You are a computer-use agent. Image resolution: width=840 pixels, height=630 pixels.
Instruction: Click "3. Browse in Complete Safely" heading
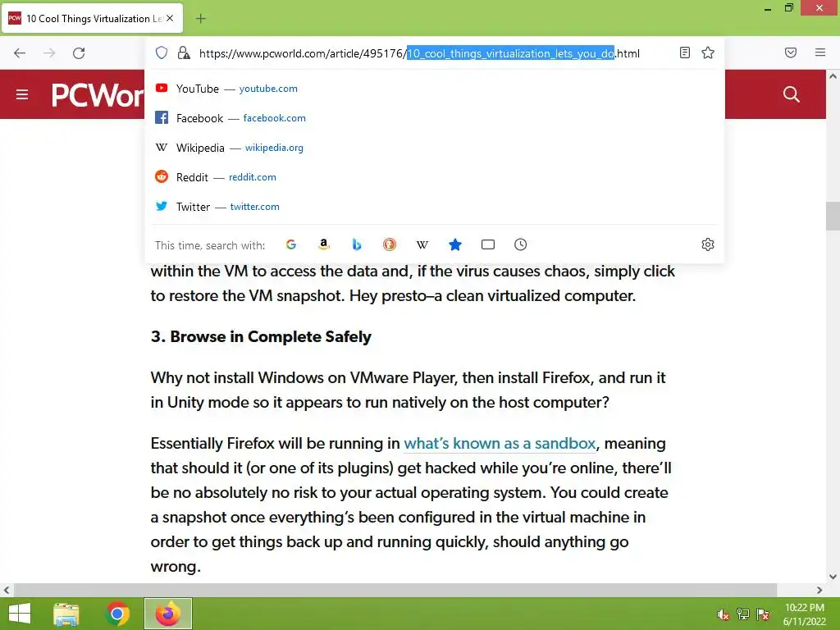261,337
